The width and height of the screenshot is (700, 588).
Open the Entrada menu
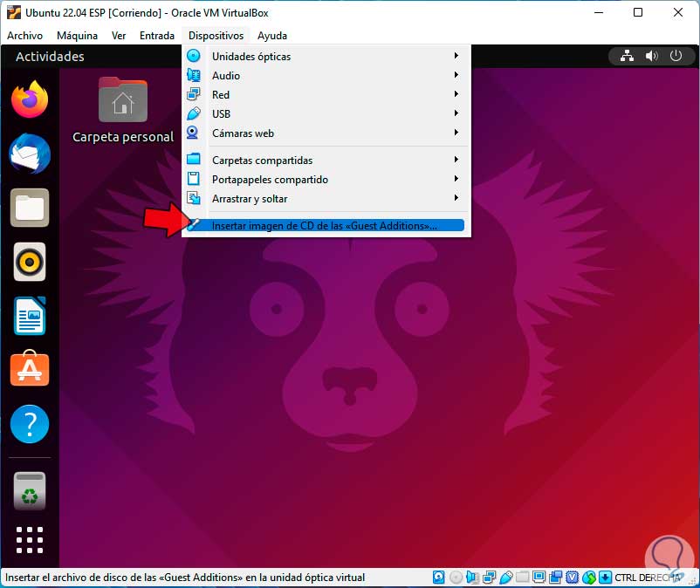(157, 36)
